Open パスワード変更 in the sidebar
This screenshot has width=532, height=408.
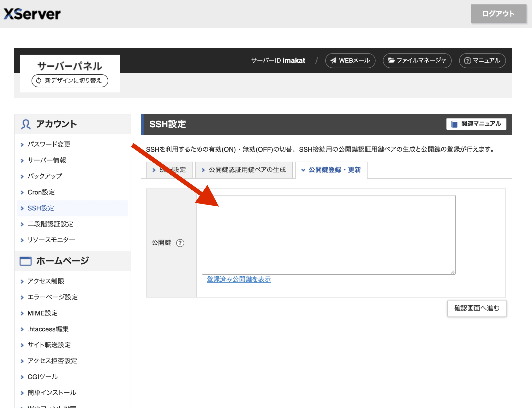(x=49, y=144)
